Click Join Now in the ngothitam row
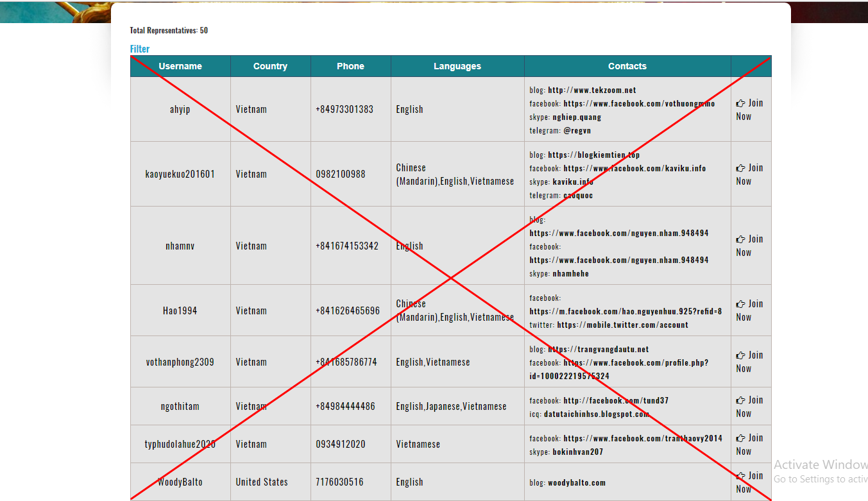The height and width of the screenshot is (501, 868). (x=749, y=407)
